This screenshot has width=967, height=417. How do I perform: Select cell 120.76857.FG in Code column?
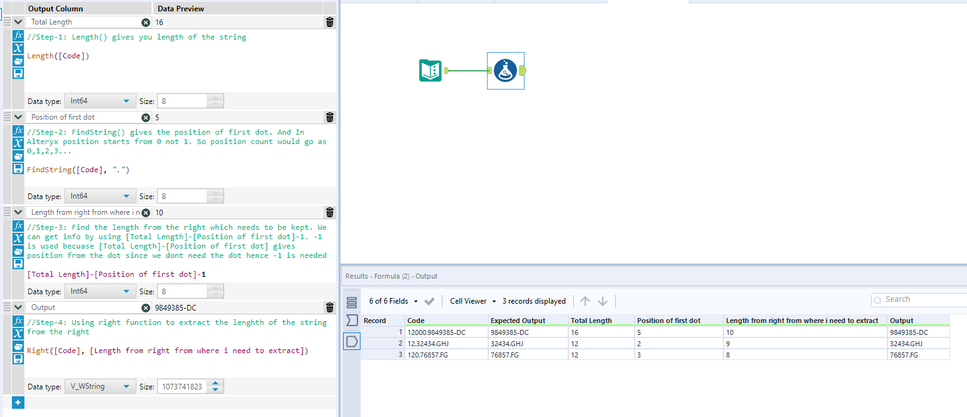(446, 355)
